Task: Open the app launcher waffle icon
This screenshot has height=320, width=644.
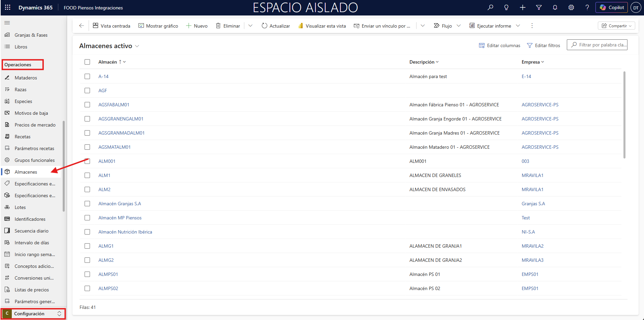Action: click(x=7, y=7)
